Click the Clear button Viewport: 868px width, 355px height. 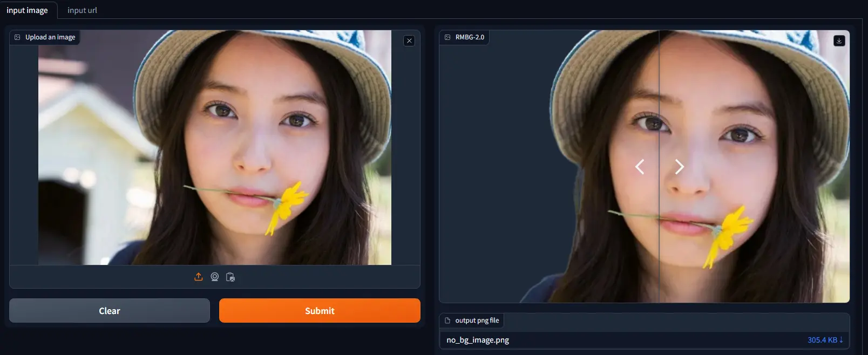tap(110, 311)
